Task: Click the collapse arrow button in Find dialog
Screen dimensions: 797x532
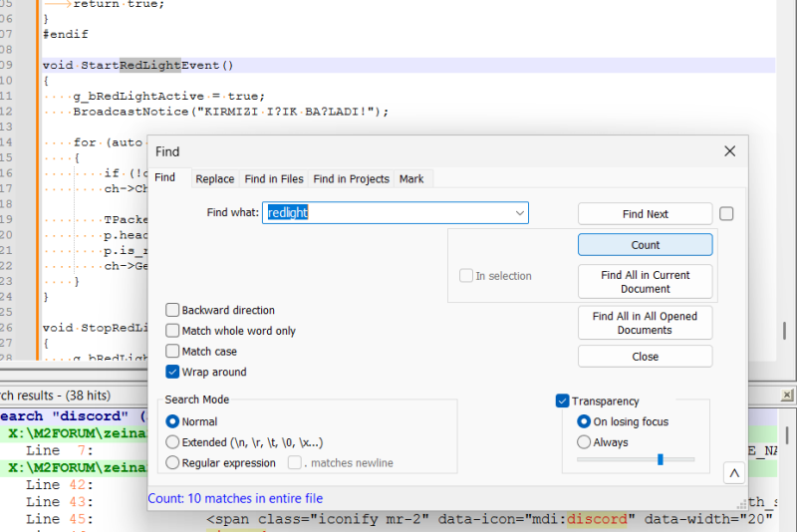Action: (x=733, y=473)
